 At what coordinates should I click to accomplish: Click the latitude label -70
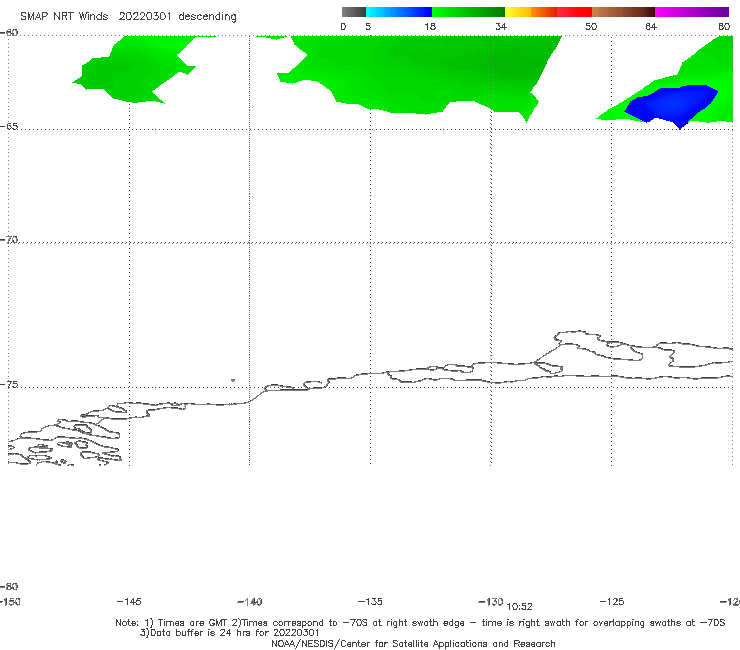point(9,240)
